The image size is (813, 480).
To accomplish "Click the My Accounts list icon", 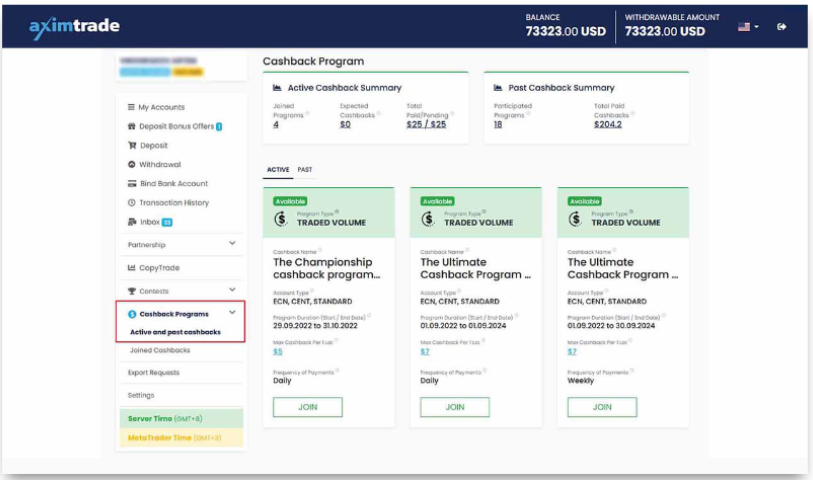I will pyautogui.click(x=131, y=107).
